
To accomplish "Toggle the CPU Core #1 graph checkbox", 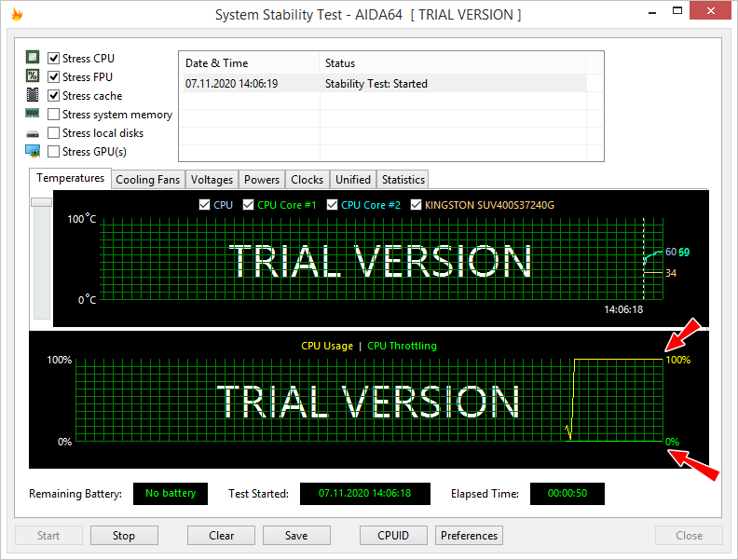I will coord(249,205).
